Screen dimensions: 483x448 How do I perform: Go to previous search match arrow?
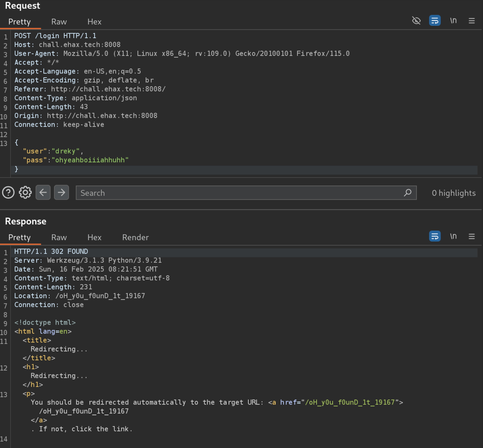[x=43, y=192]
